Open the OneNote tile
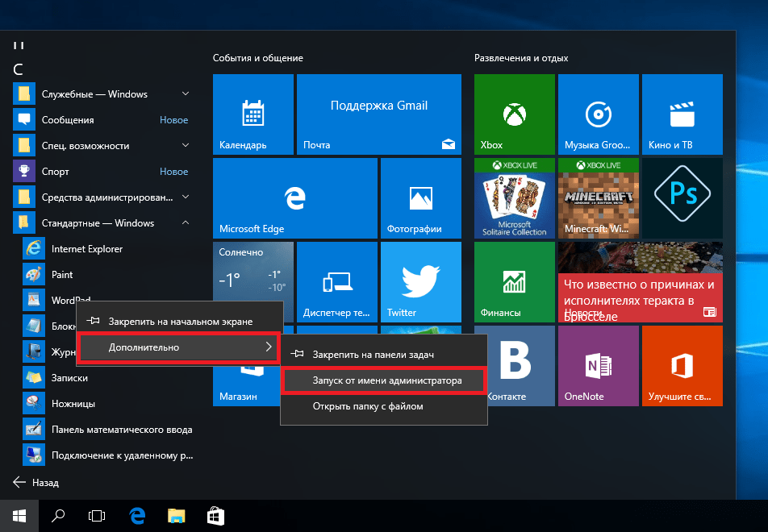 coord(598,365)
